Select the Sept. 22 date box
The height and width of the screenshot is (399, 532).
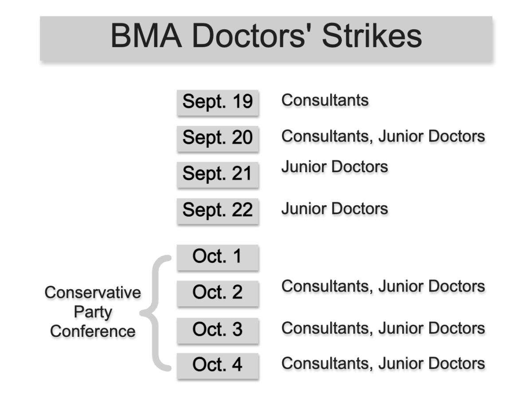coord(218,211)
